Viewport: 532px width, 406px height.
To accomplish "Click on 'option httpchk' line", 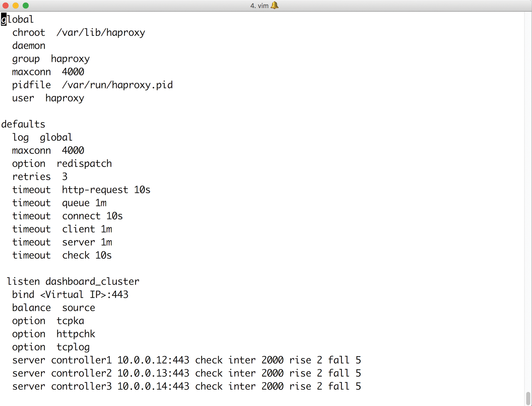I will (53, 334).
